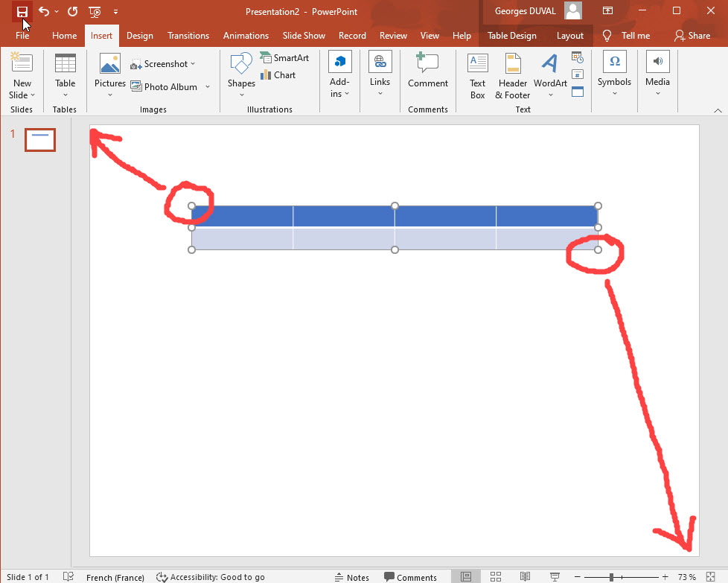Insert a SmartArt graphic
The image size is (728, 583).
[284, 58]
